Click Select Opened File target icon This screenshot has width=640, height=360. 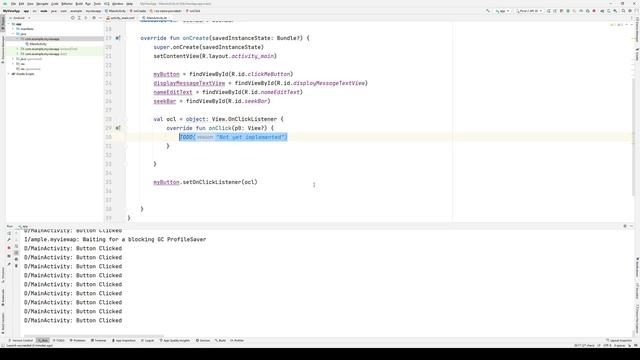pyautogui.click(x=73, y=18)
